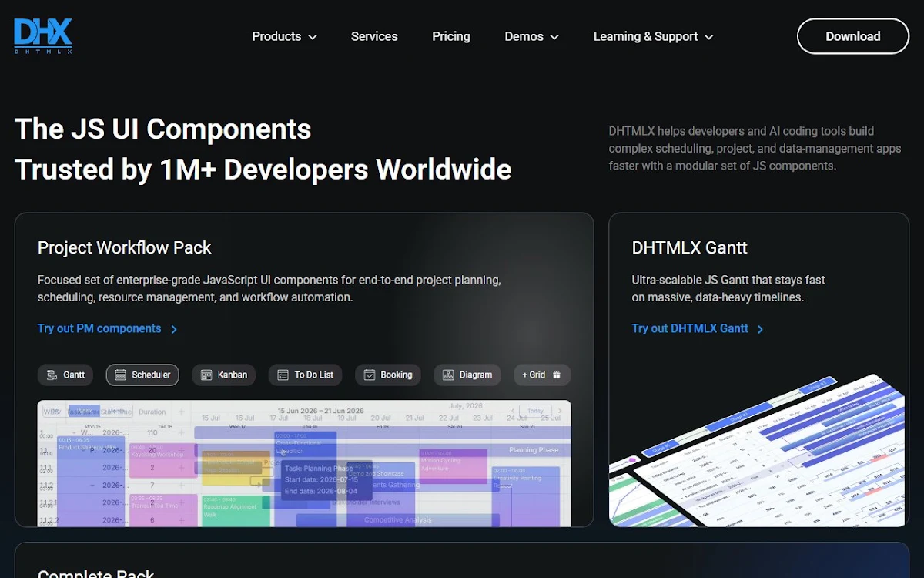This screenshot has width=924, height=578.
Task: Click the gift icon in + Grid pill
Action: 557,375
